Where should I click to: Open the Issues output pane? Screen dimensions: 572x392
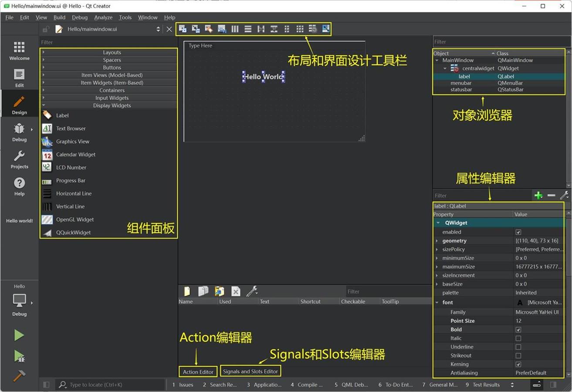click(183, 385)
